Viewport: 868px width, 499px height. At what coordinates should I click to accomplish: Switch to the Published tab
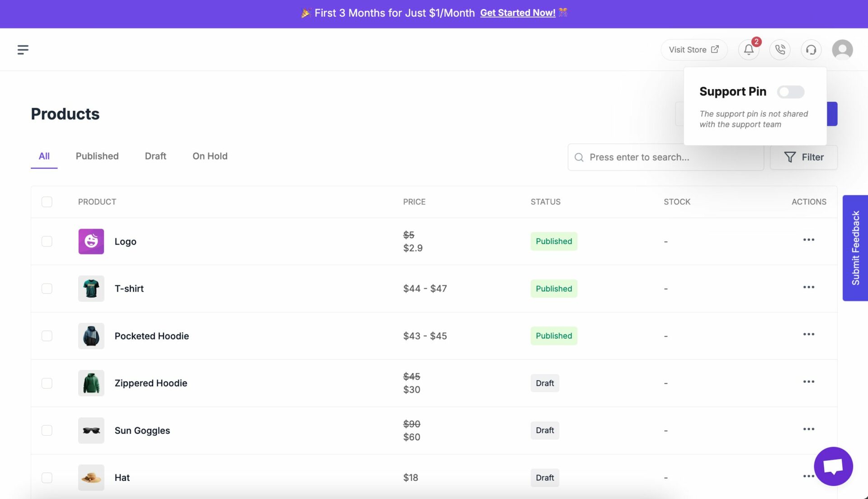(x=97, y=156)
